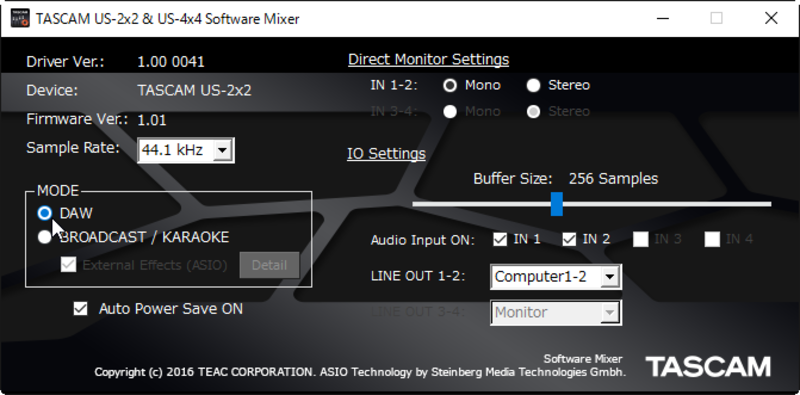800x395 pixels.
Task: Select the IN 3-4 Stereo radio button
Action: [x=533, y=112]
